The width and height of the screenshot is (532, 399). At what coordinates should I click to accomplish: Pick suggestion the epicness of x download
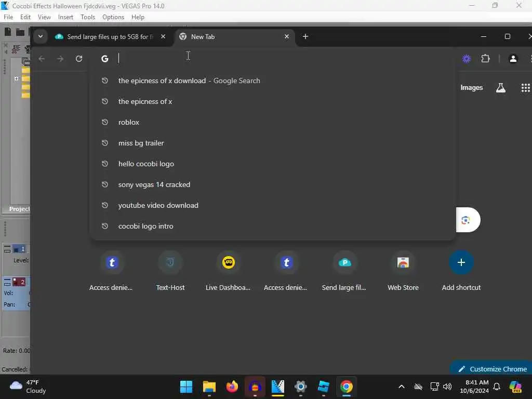tap(272, 81)
